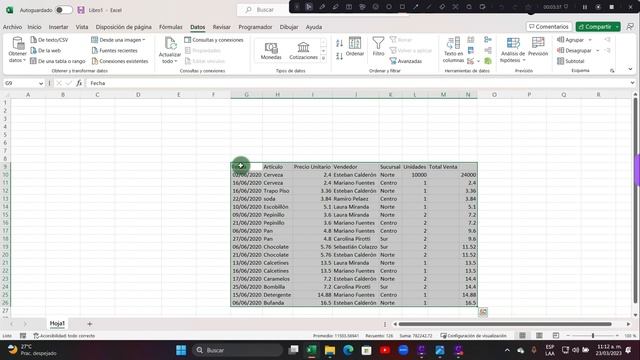
Task: Select the Cotizaciones data type
Action: pyautogui.click(x=303, y=51)
